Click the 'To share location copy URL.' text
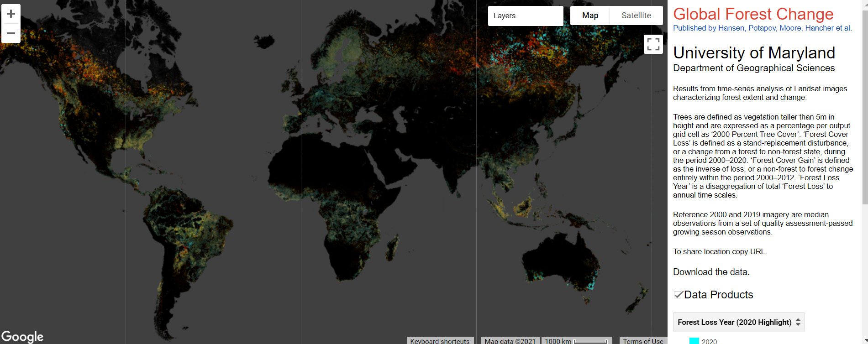The width and height of the screenshot is (868, 344). [720, 251]
